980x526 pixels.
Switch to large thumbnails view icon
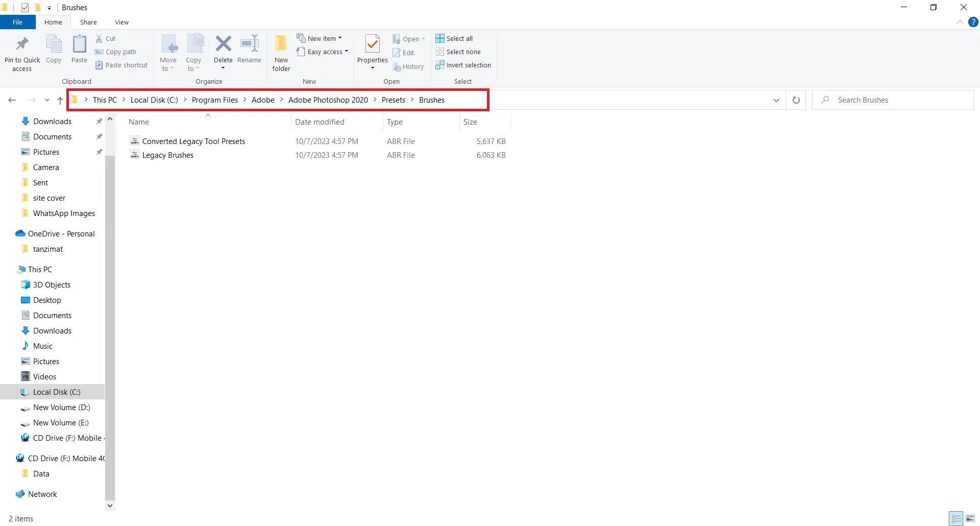coord(970,518)
